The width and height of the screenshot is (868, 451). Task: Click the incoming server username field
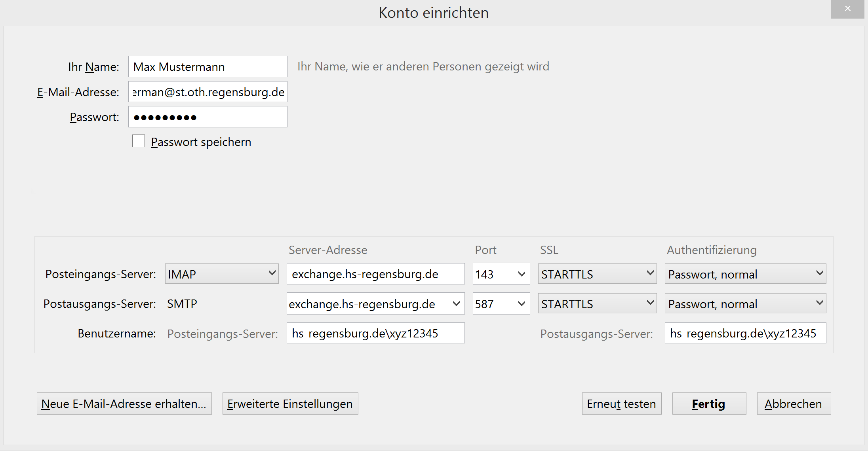375,333
